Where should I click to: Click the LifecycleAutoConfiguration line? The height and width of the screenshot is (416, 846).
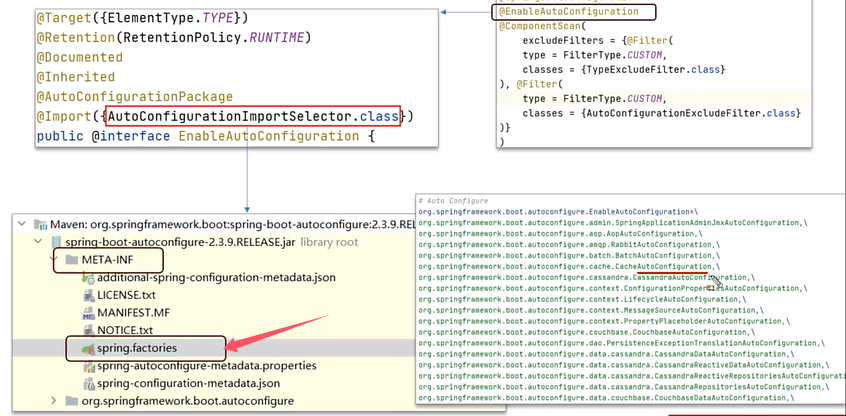pos(584,299)
